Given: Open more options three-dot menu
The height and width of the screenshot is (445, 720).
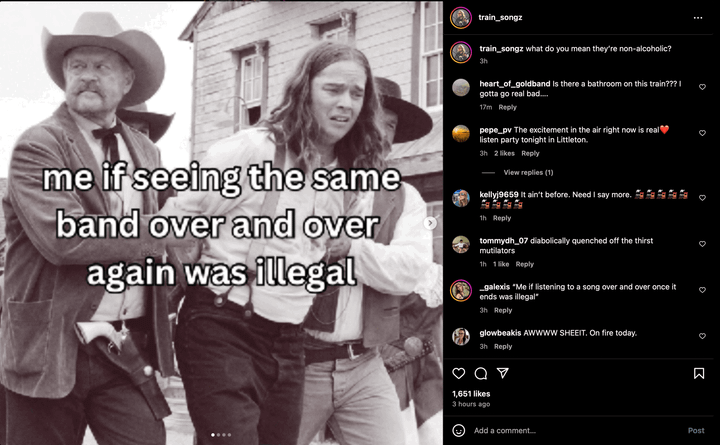Looking at the screenshot, I should 698,18.
